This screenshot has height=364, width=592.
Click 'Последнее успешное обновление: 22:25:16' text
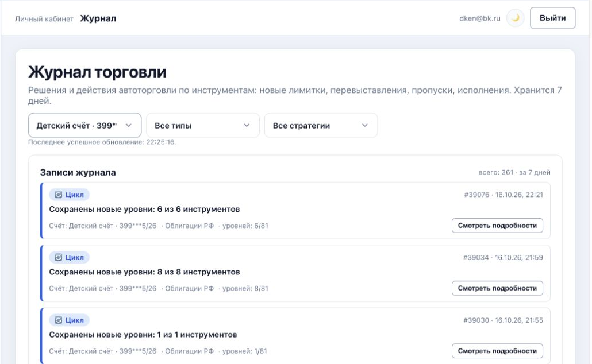[x=102, y=142]
